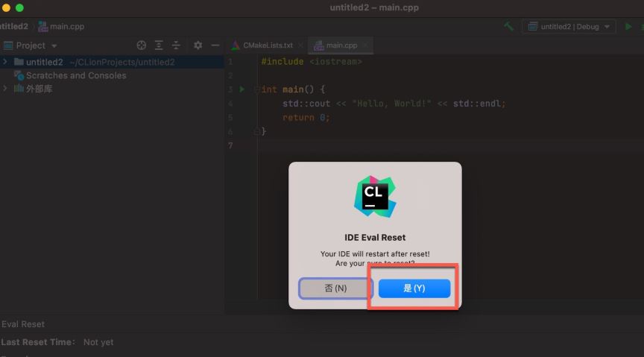Screen dimensions: 644x357
Task: Click the 外部库 library icon
Action: pyautogui.click(x=19, y=89)
